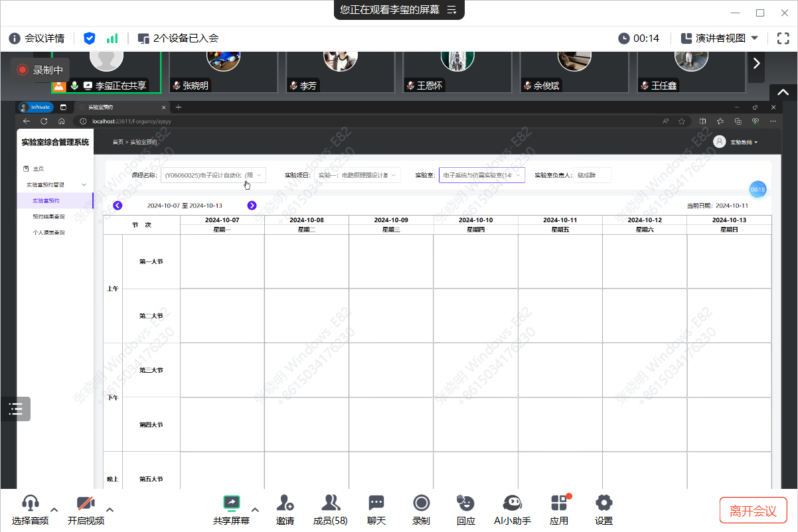
Task: Open the floating list panel on left edge
Action: [x=16, y=409]
